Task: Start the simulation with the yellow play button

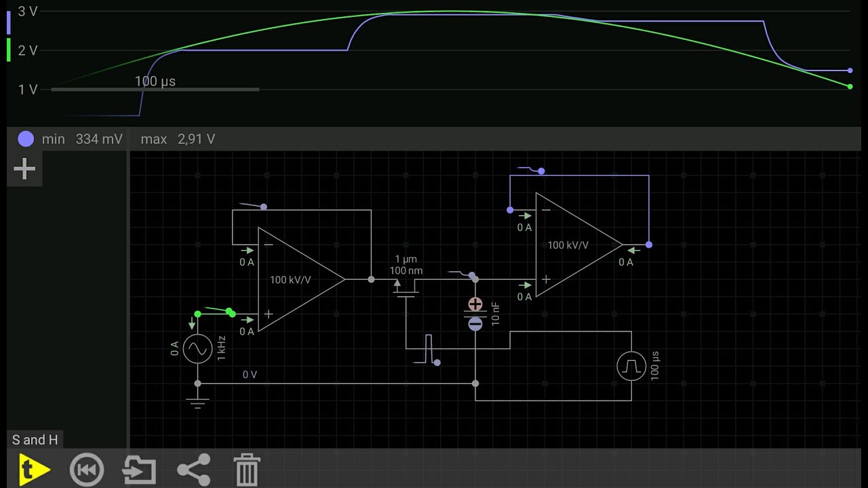Action: [34, 470]
